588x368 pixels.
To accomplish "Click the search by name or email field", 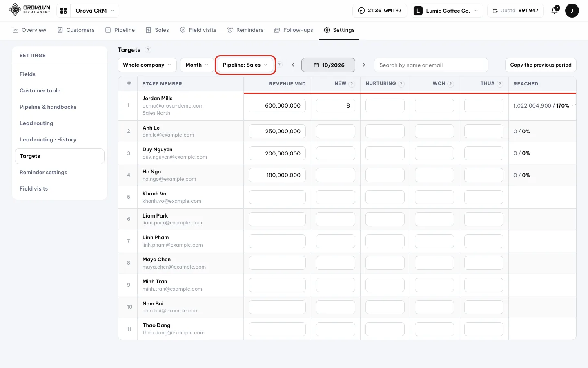I will pos(431,65).
